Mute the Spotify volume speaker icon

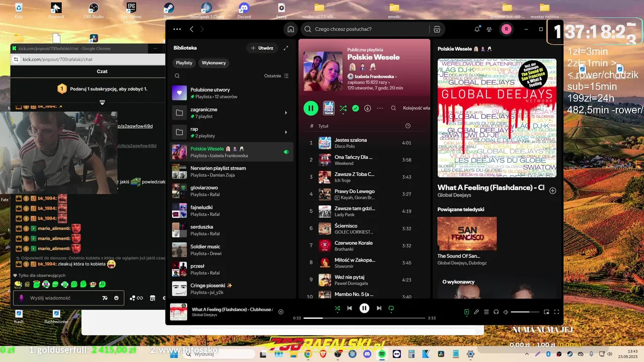pyautogui.click(x=506, y=312)
